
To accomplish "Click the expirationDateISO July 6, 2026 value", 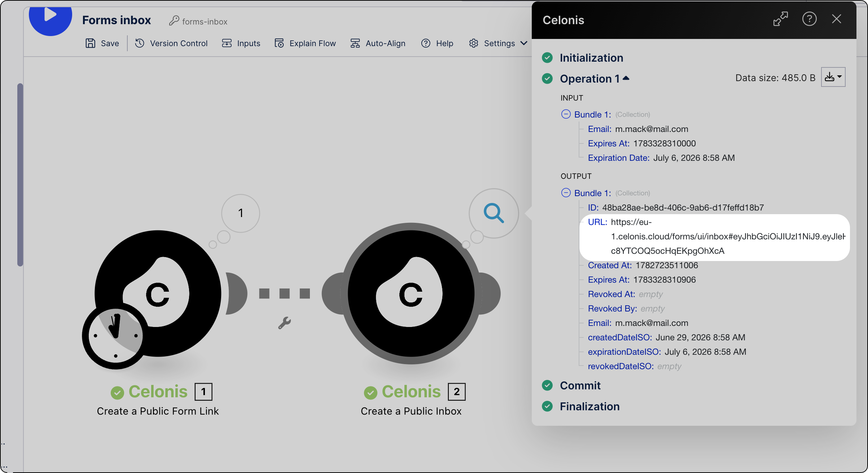I will point(705,352).
